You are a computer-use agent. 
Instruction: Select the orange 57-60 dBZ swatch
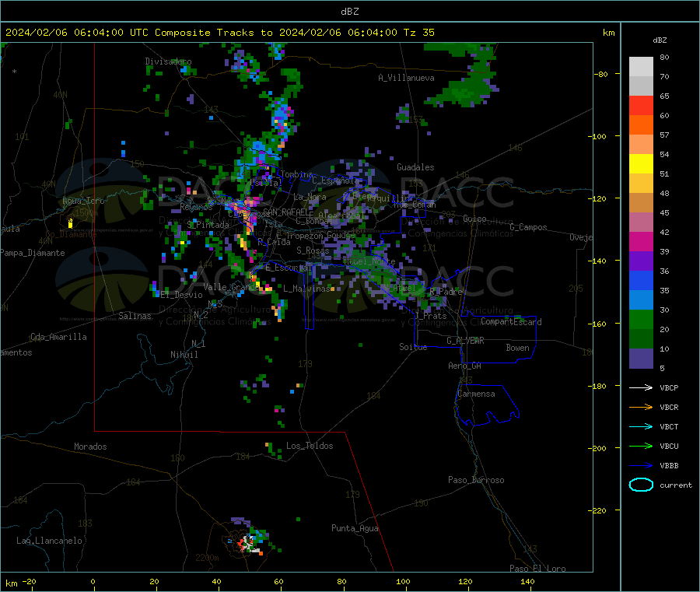[641, 125]
